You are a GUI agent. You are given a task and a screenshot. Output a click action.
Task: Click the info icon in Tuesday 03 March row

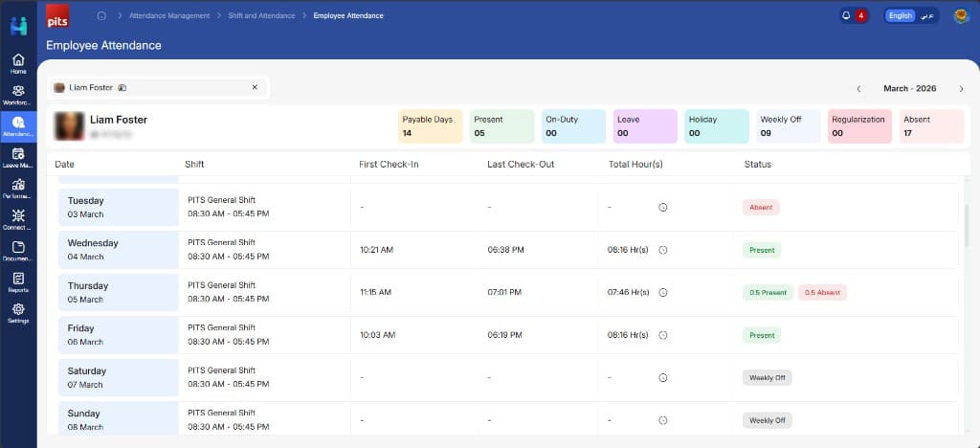click(663, 208)
